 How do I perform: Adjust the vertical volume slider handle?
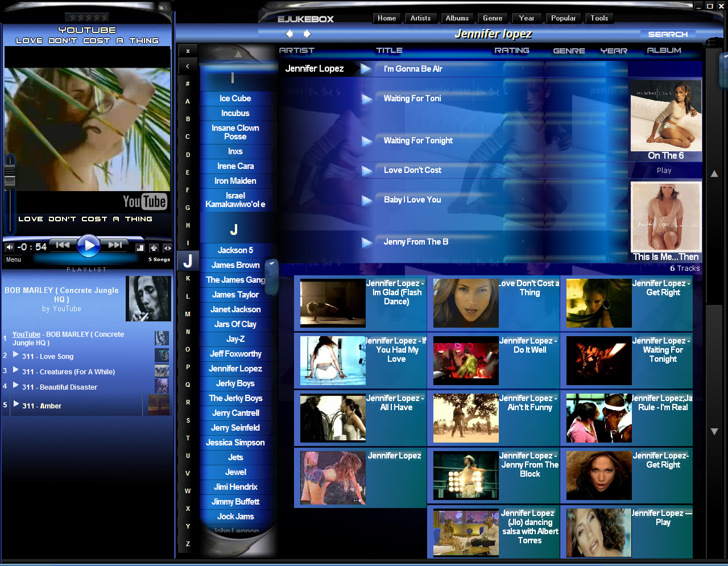pos(10,175)
